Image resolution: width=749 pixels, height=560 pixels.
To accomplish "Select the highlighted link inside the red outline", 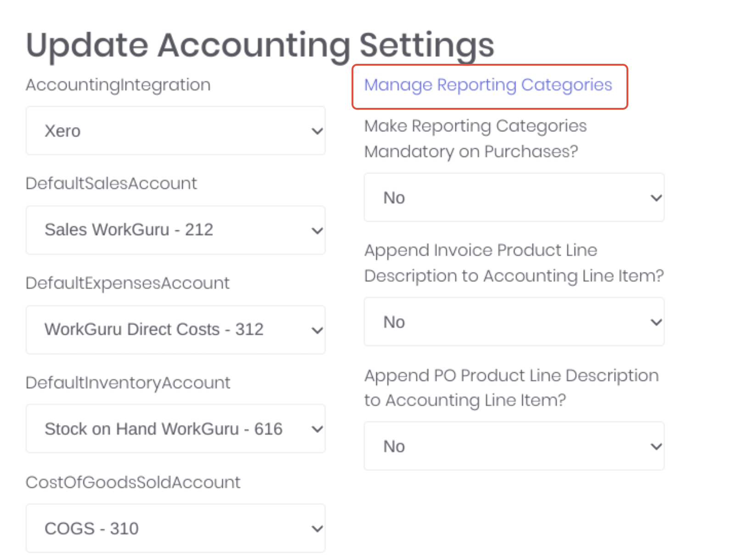I will (x=488, y=84).
